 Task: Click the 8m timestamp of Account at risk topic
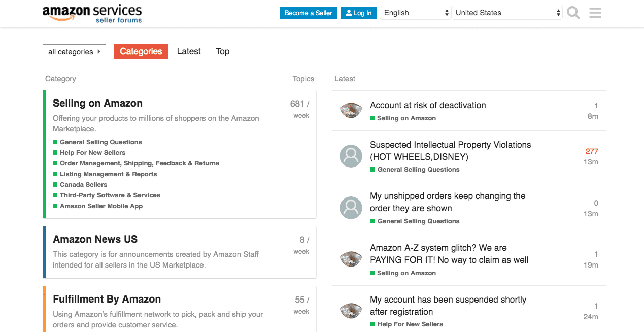[x=593, y=116]
